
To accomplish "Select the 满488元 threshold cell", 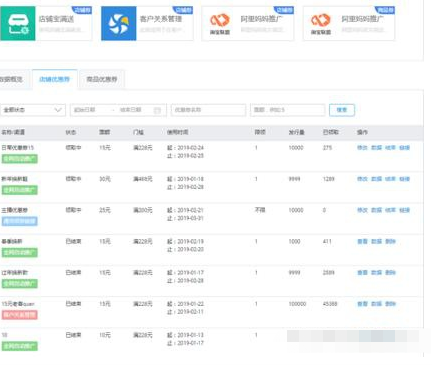I will 143,179.
